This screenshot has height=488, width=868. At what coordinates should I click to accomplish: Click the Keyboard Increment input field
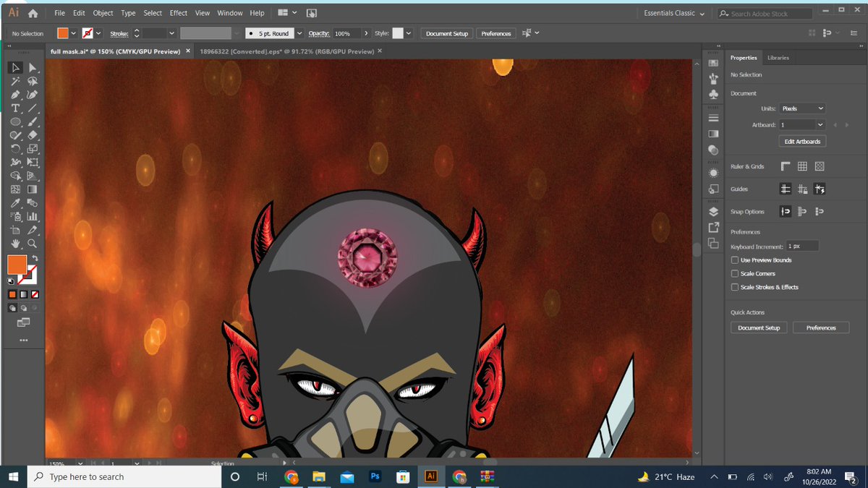(x=802, y=247)
